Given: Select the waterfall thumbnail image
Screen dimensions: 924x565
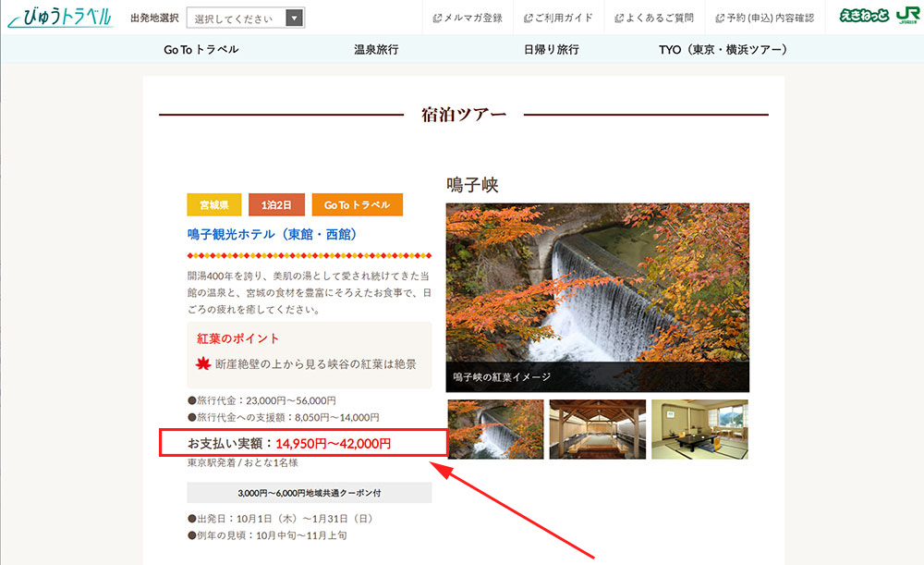Looking at the screenshot, I should point(495,429).
